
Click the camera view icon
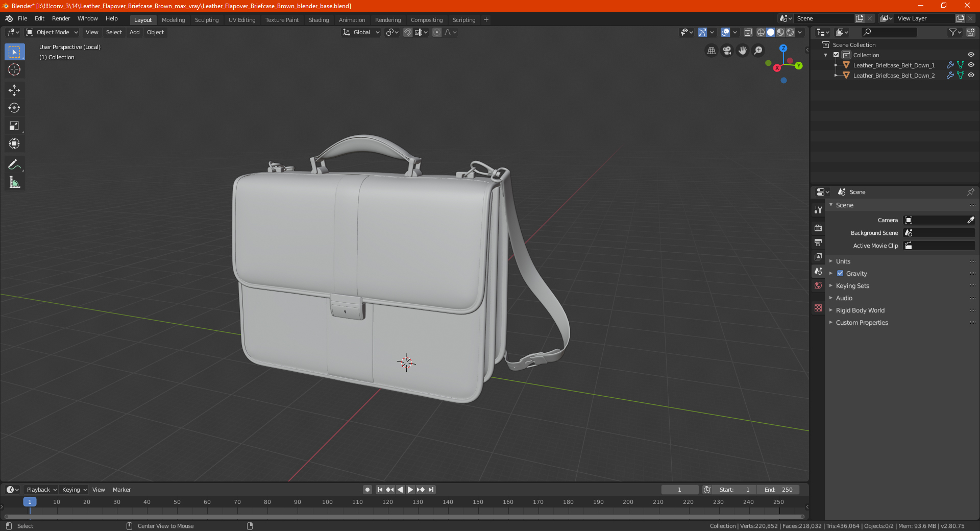click(727, 51)
